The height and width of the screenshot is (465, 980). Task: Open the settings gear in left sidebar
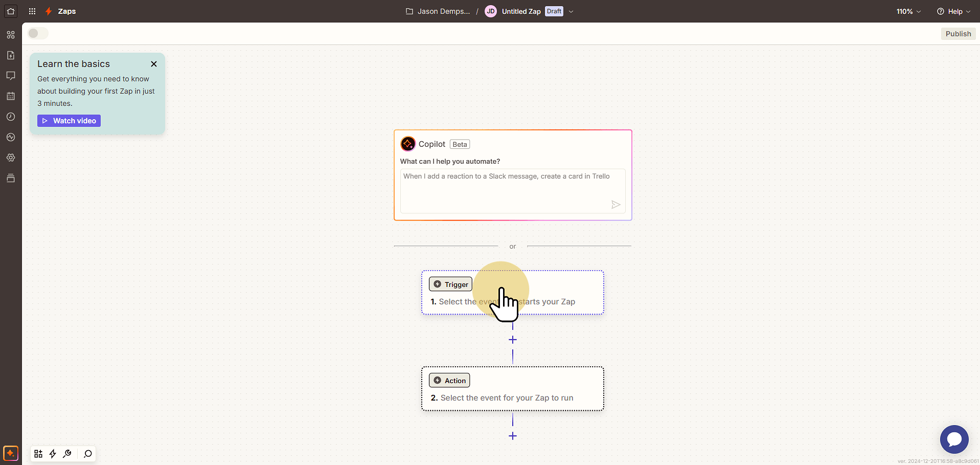point(11,158)
